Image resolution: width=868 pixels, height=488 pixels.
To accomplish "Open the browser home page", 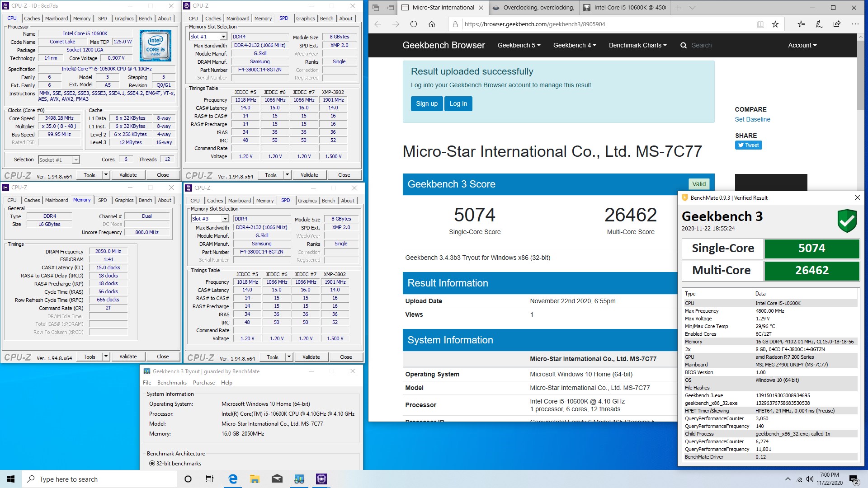I will click(432, 24).
